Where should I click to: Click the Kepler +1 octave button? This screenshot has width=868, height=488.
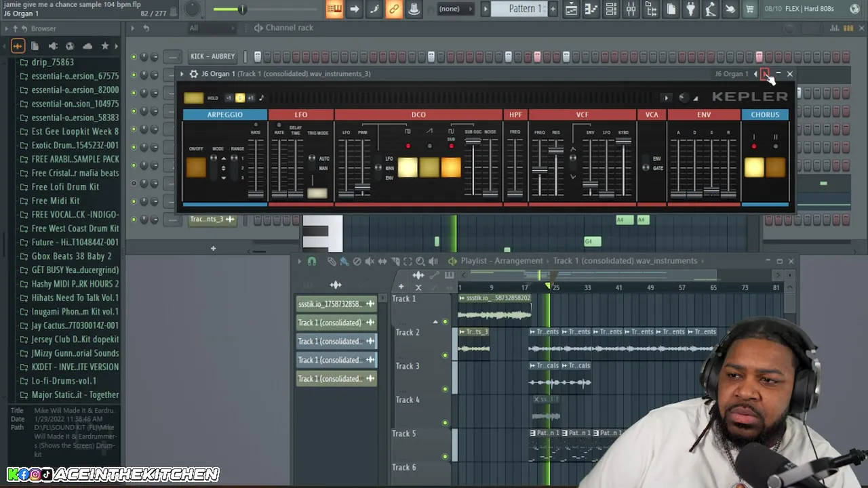[250, 98]
